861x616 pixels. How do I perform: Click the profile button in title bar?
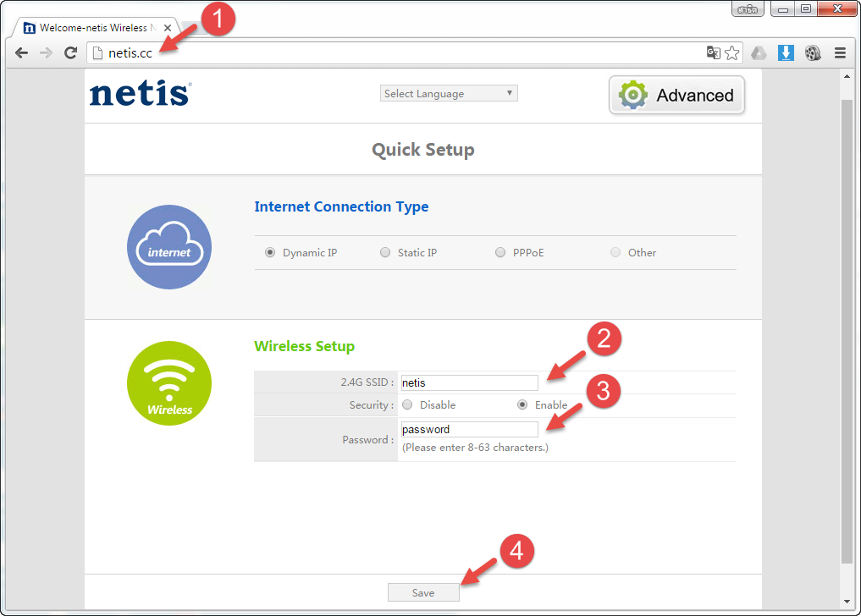pos(748,8)
